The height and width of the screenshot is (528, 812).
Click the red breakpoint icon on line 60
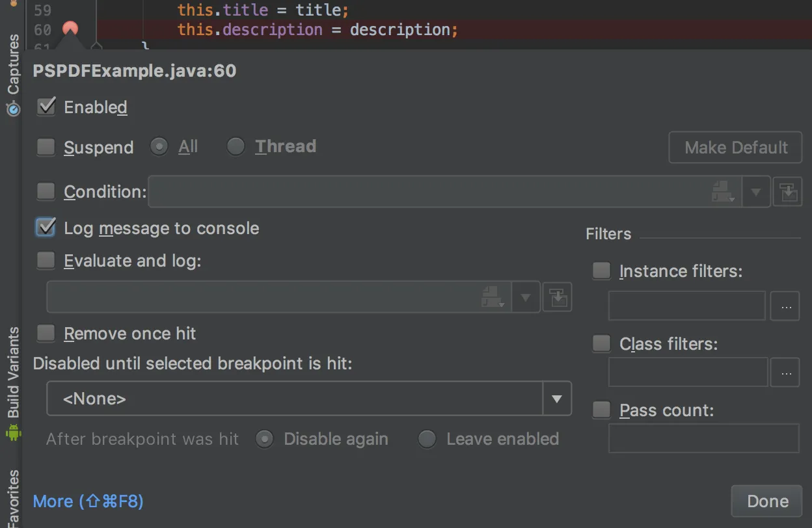click(70, 29)
